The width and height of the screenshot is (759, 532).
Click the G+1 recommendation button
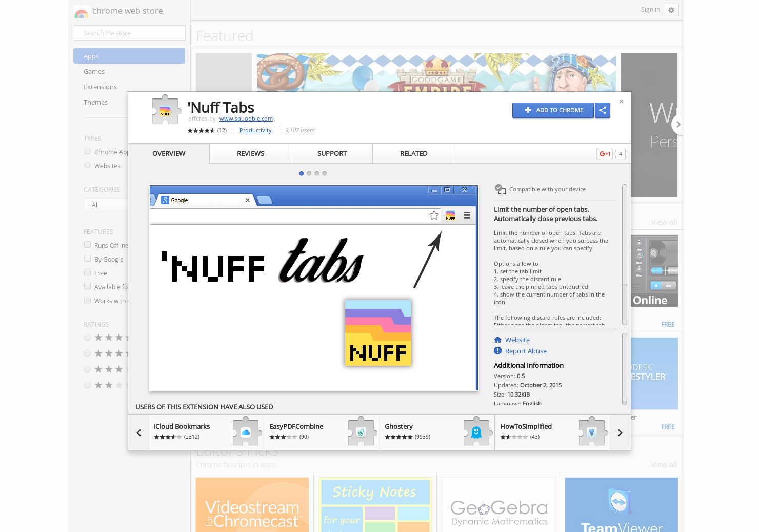tap(604, 153)
